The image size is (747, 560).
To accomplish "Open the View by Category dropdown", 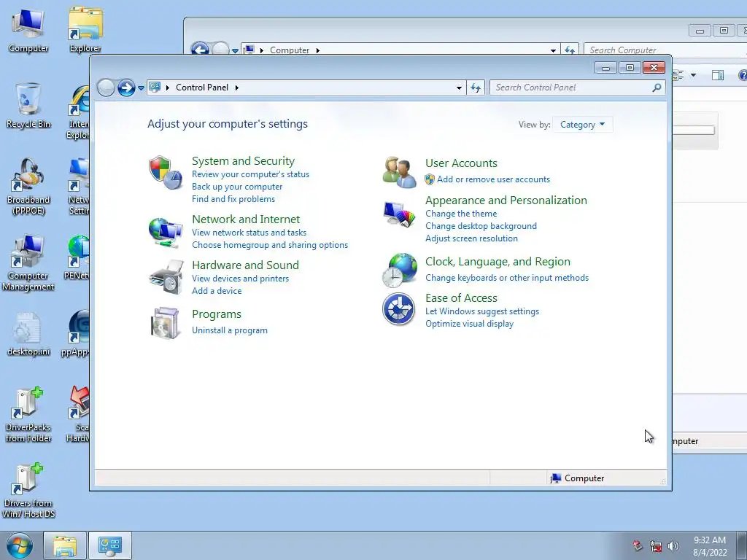I will 582,125.
